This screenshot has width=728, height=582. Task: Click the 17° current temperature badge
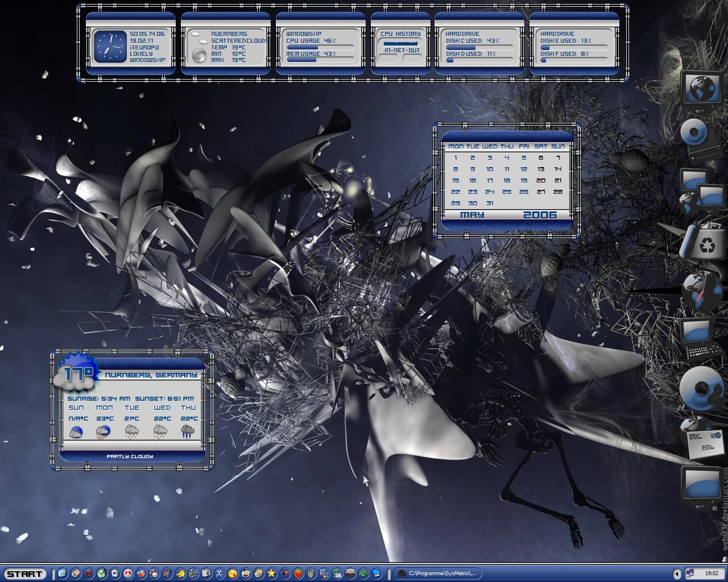point(77,373)
